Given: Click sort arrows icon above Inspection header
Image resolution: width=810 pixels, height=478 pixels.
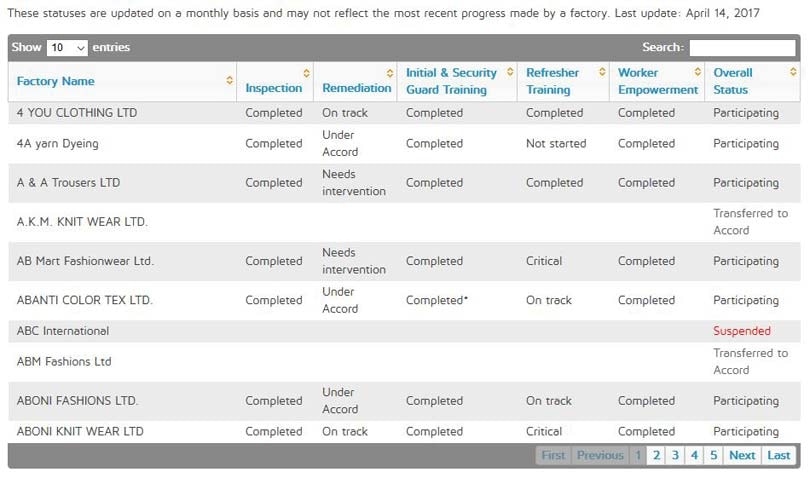Looking at the screenshot, I should [x=306, y=73].
